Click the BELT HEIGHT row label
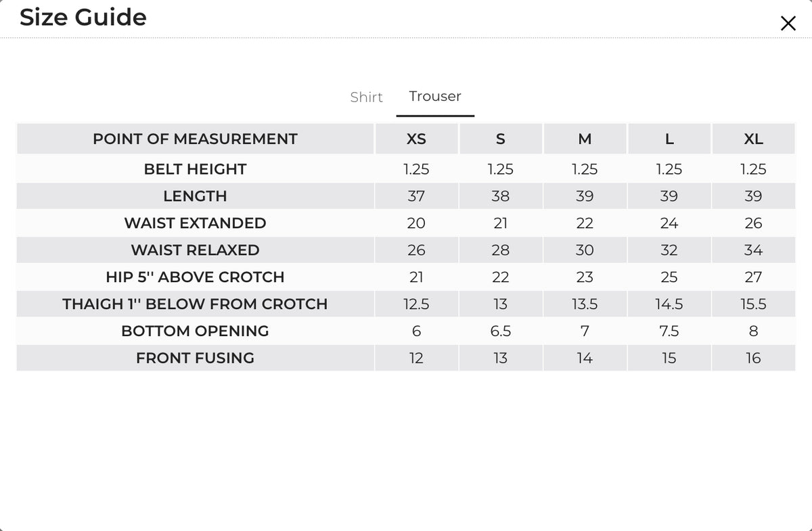 coord(195,169)
